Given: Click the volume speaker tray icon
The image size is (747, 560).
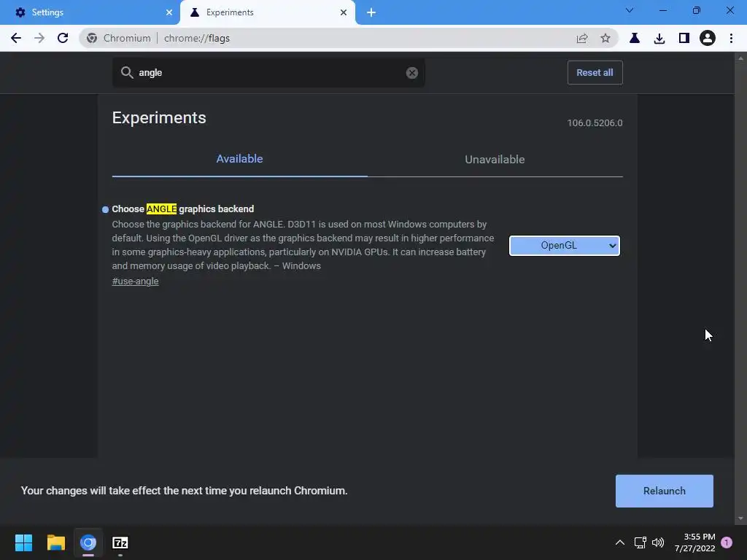Looking at the screenshot, I should (658, 542).
